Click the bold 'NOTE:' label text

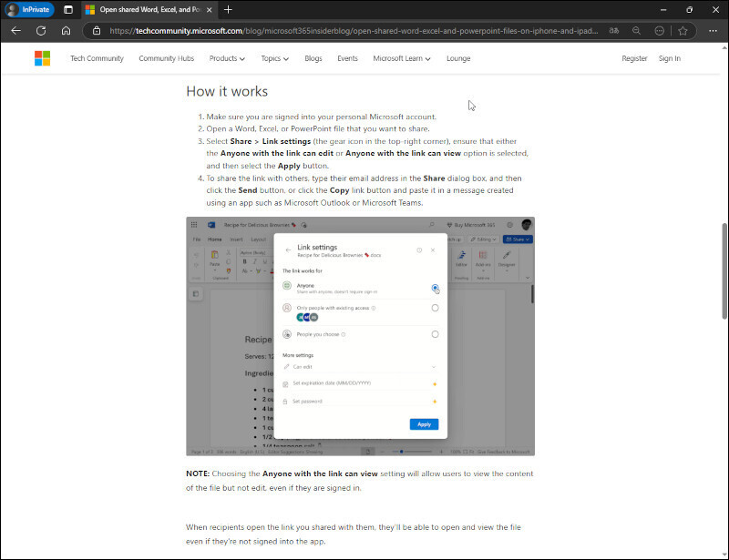[x=198, y=473]
